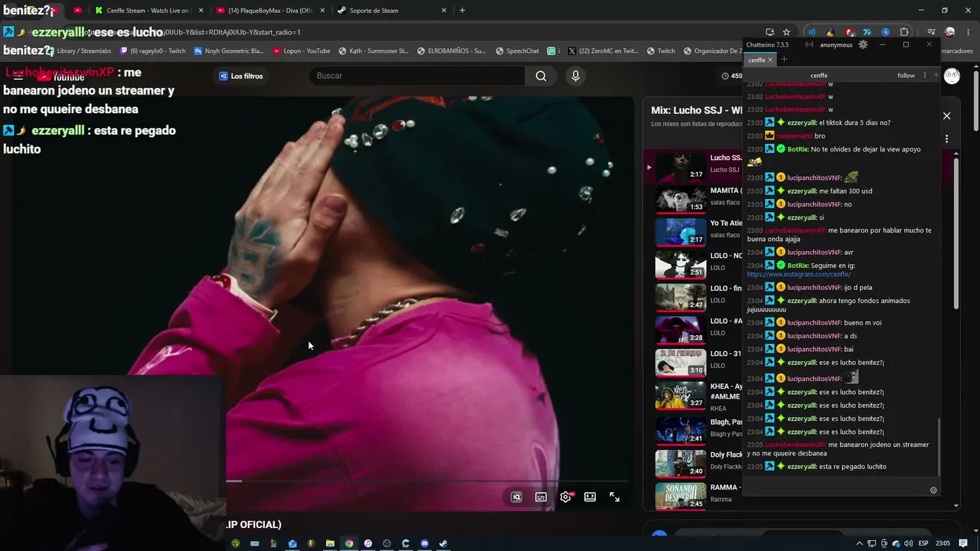Open the emote picker in Chatterino
The width and height of the screenshot is (980, 551).
pos(933,491)
